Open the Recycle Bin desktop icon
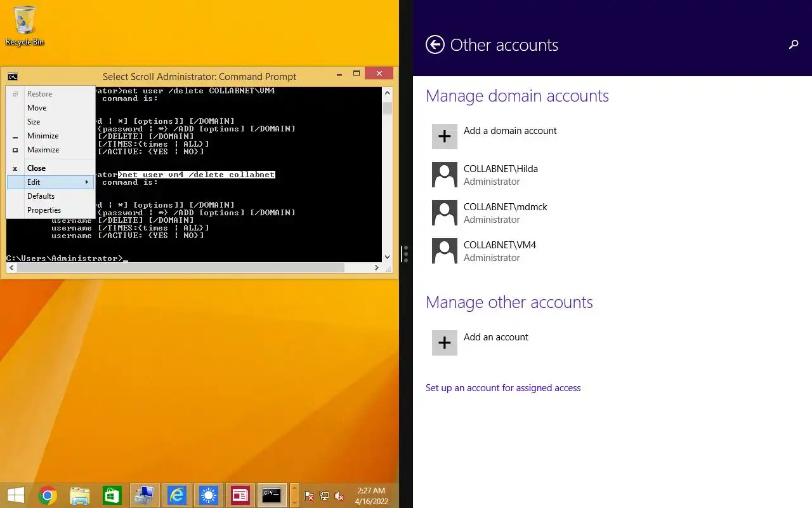This screenshot has height=508, width=812. coord(25,25)
